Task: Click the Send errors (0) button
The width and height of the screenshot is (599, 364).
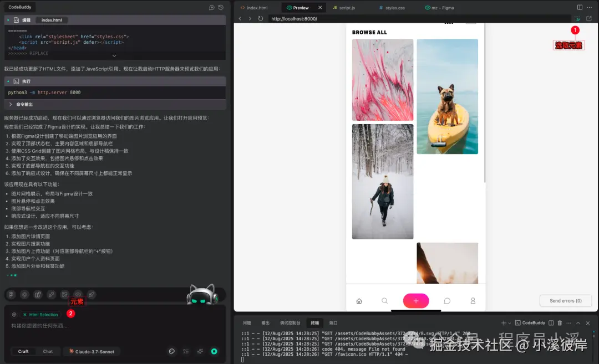Action: [x=566, y=301]
